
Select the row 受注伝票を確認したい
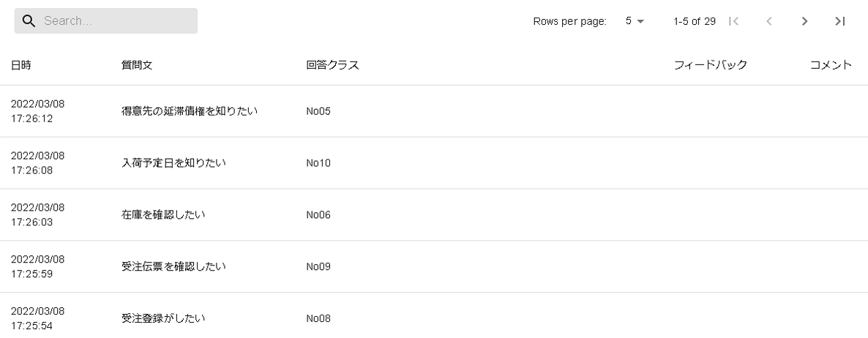coord(173,266)
